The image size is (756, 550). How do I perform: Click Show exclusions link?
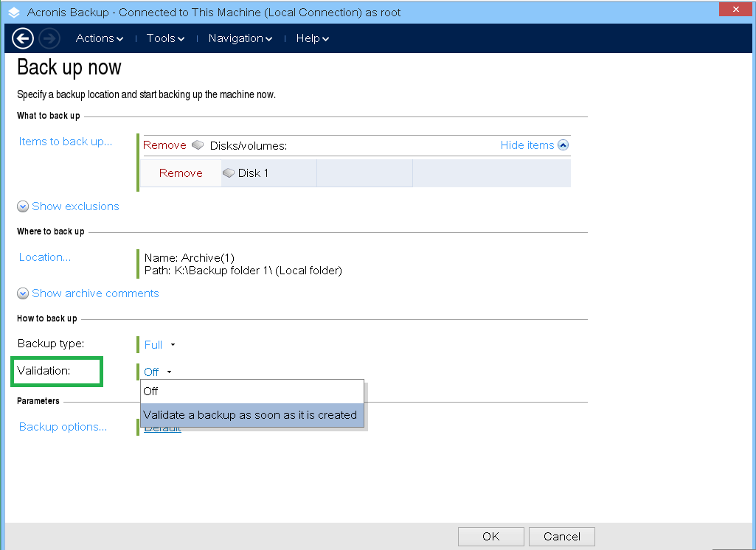pyautogui.click(x=75, y=206)
